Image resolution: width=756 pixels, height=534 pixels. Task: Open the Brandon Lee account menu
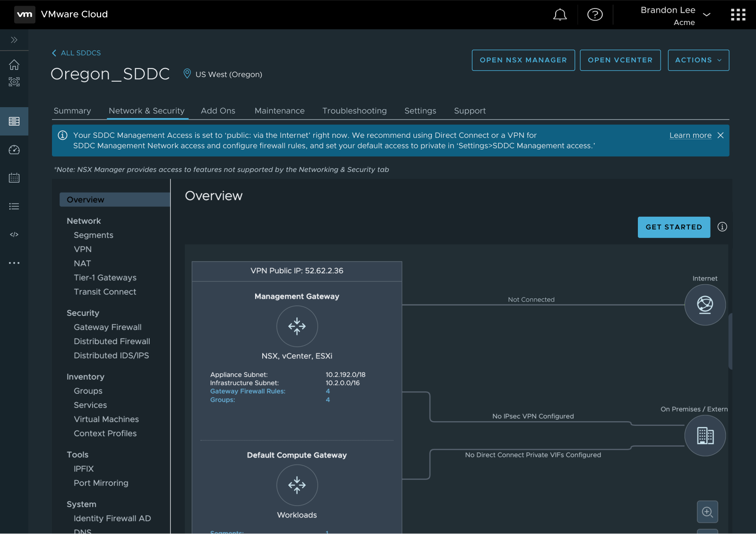(675, 16)
